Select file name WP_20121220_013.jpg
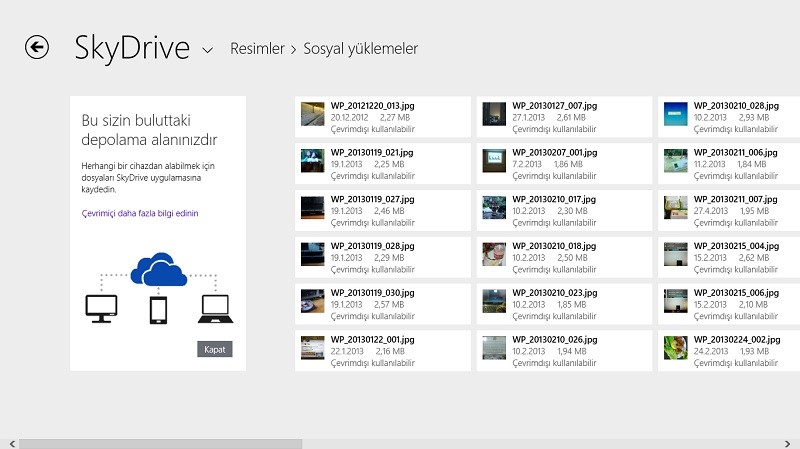 372,106
